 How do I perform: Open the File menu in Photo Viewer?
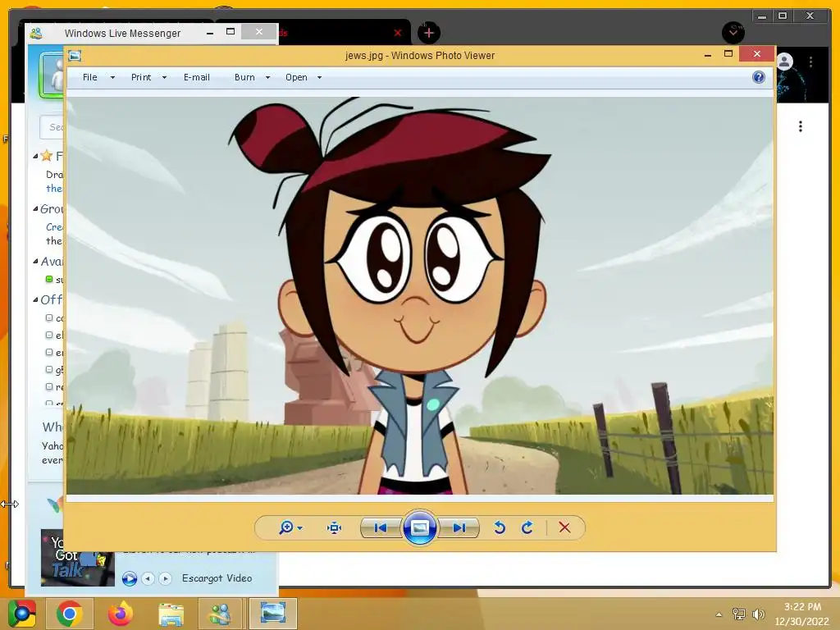90,77
